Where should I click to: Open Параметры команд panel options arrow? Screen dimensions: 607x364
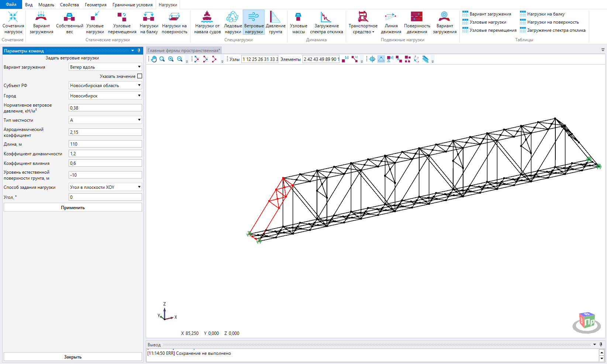(x=132, y=51)
